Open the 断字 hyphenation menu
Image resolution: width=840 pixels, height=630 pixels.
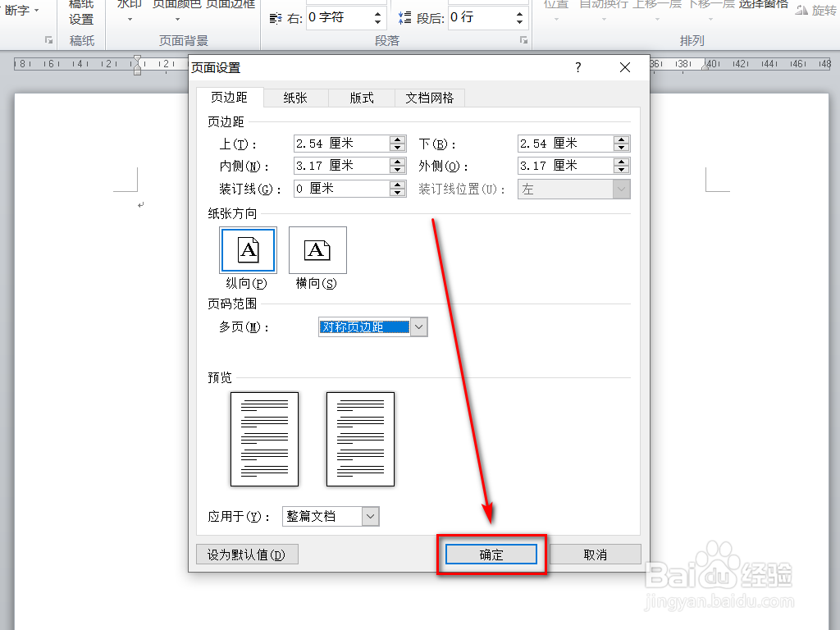[x=20, y=10]
